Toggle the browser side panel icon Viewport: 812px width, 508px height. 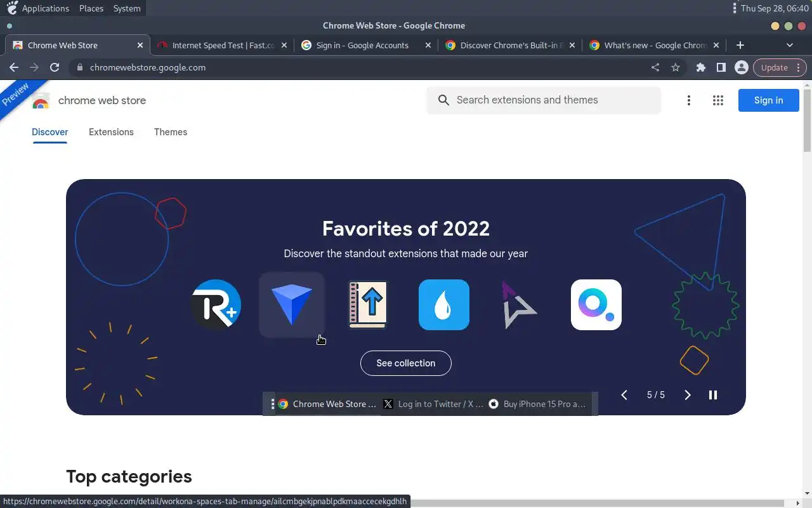click(x=721, y=67)
